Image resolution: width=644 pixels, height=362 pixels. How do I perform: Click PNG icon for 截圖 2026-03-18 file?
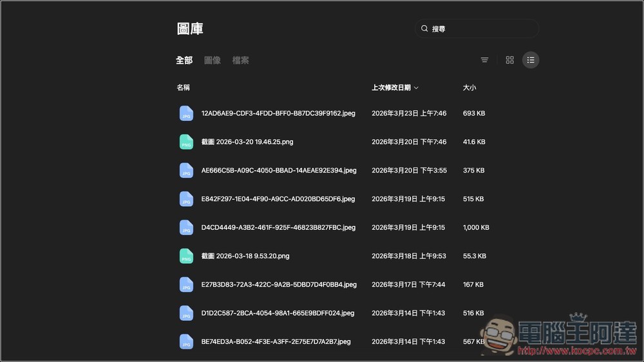[186, 256]
